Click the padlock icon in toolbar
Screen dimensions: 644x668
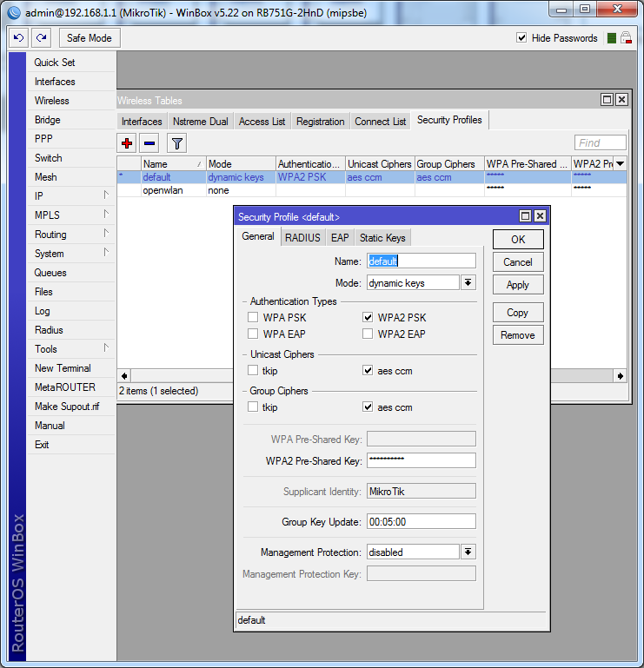tap(626, 38)
